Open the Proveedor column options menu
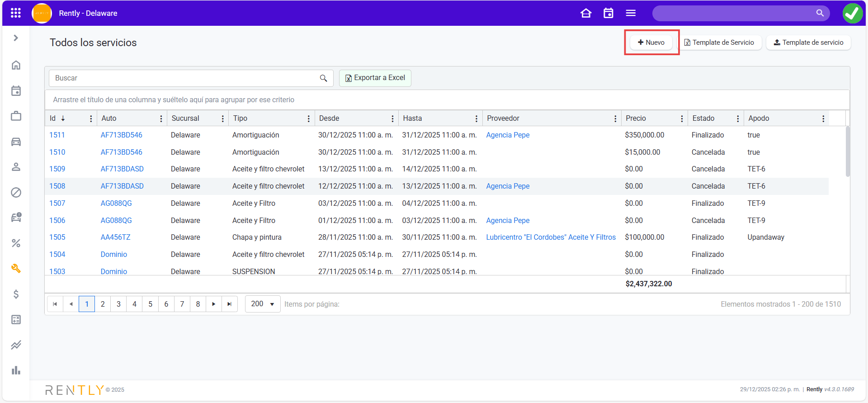Screen dimensions: 868x403 615,119
